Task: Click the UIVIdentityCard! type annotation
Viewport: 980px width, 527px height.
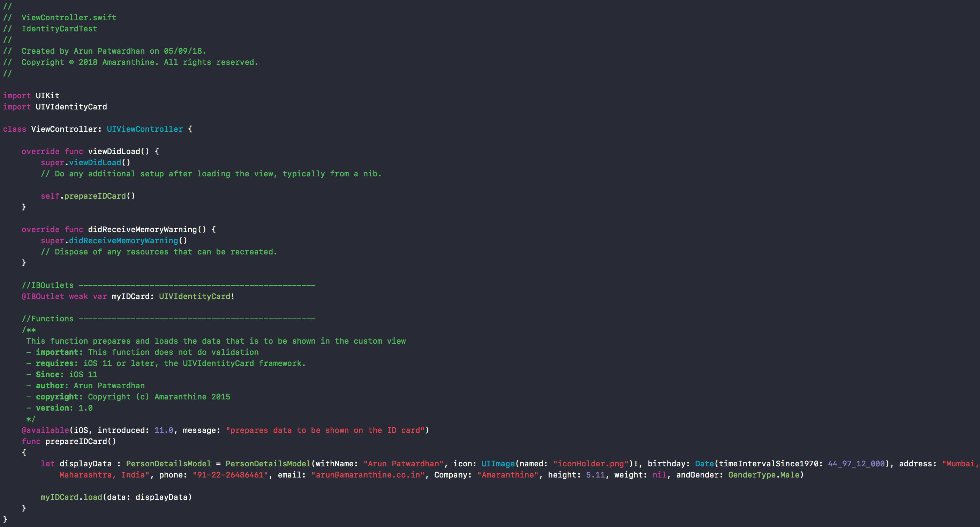Action: click(196, 297)
